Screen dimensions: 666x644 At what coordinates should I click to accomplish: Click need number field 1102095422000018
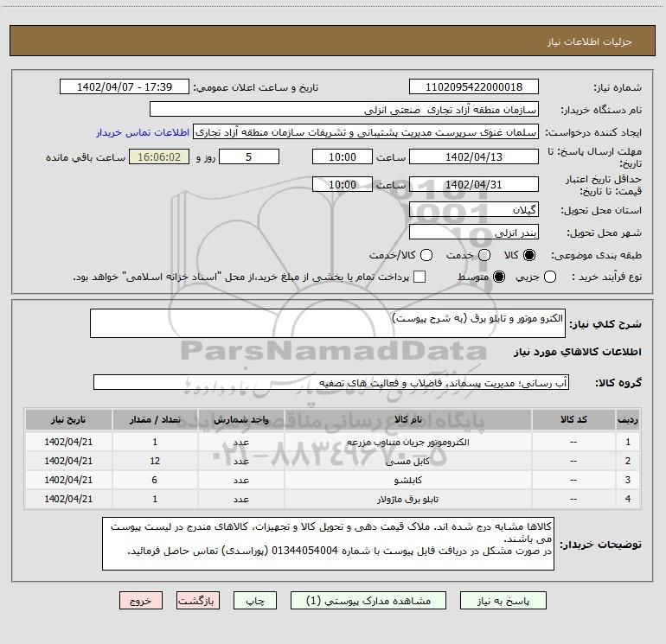pos(474,87)
